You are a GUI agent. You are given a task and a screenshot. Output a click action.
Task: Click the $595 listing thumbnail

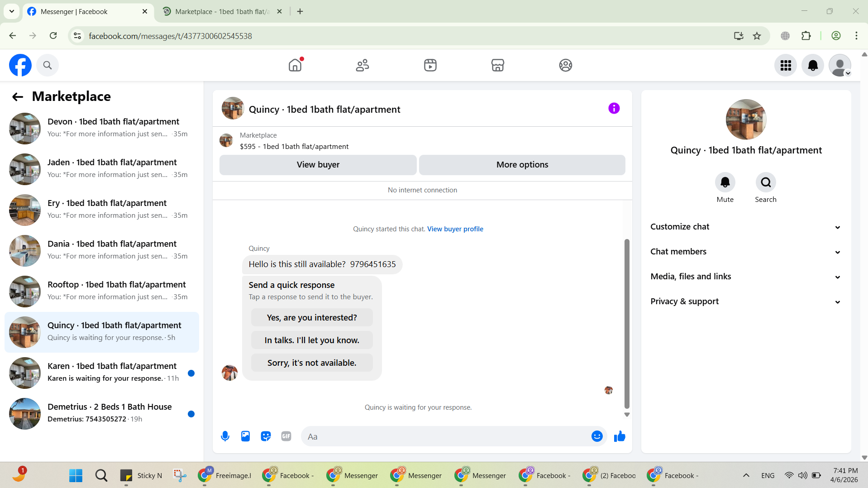pyautogui.click(x=226, y=141)
